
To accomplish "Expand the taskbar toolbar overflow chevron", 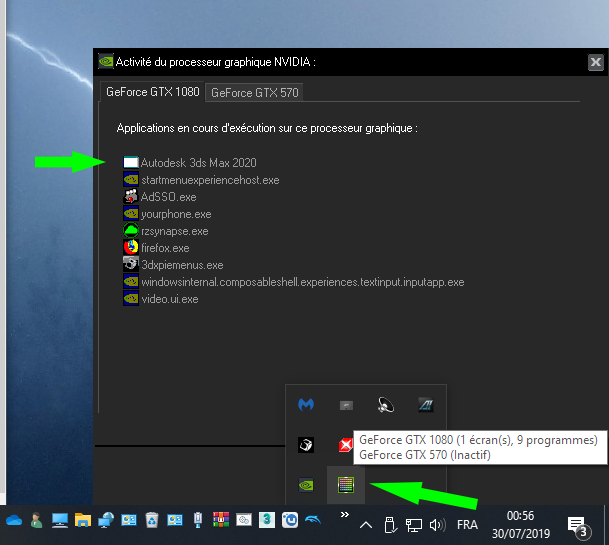I will 344,514.
